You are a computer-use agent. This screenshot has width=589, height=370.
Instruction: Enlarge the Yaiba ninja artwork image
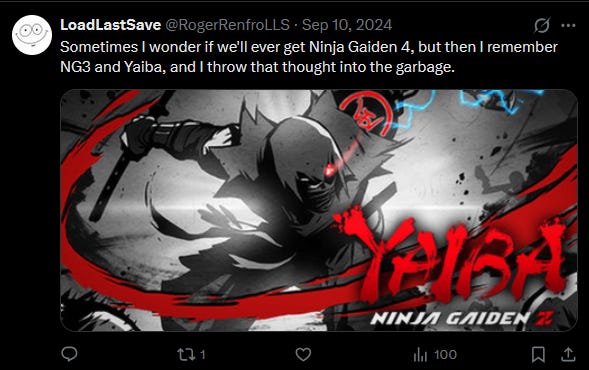pos(319,210)
